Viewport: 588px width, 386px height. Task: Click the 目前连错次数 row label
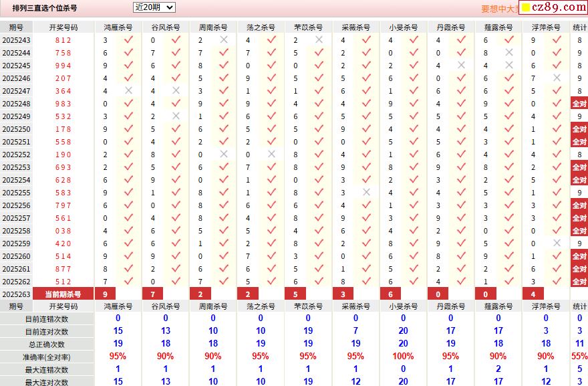(x=47, y=319)
